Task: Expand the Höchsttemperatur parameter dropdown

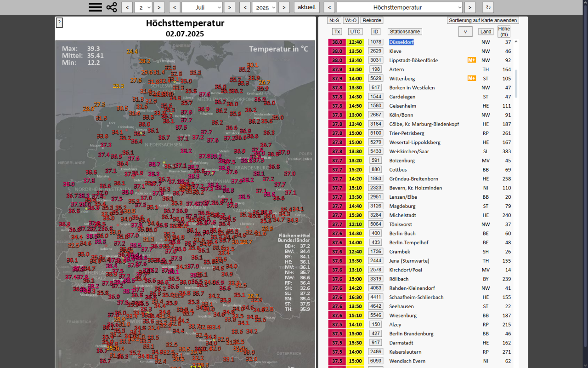Action: click(399, 7)
